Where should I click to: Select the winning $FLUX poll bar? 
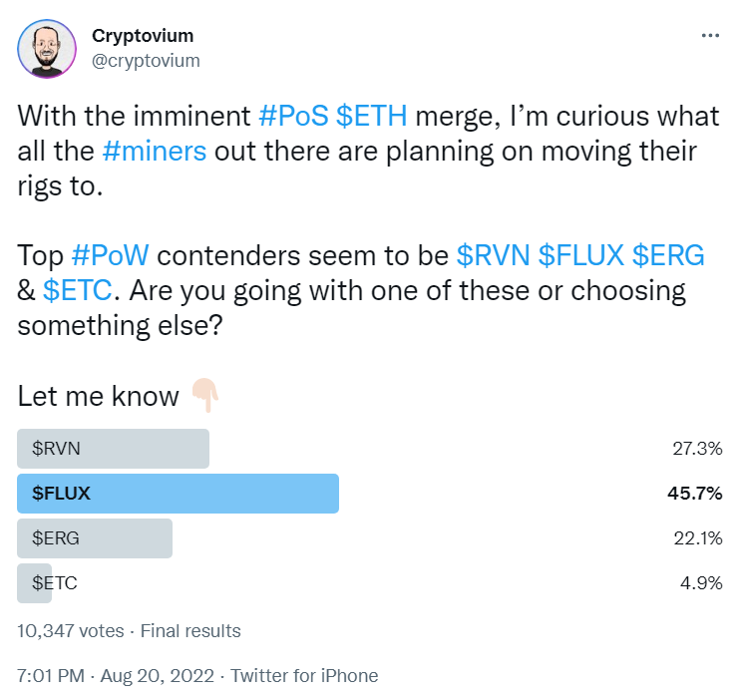[179, 494]
